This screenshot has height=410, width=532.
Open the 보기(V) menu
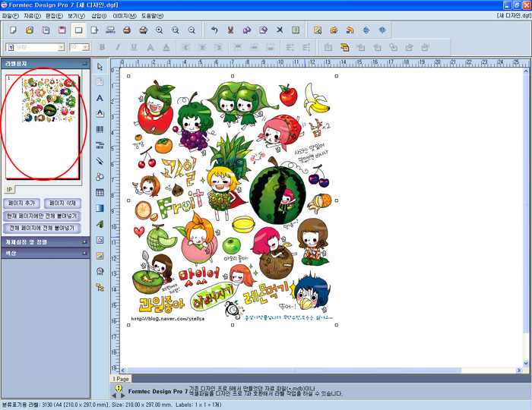coord(76,16)
